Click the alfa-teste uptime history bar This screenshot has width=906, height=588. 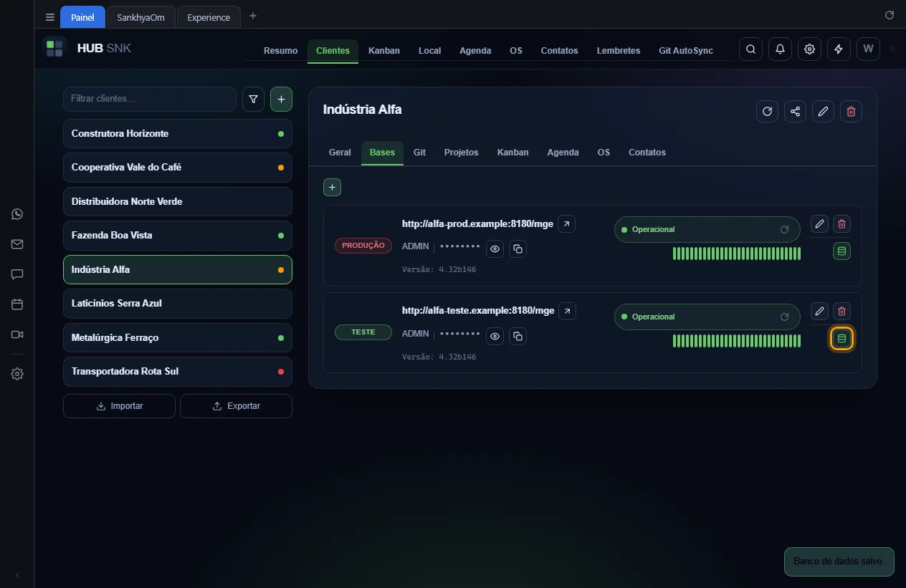[737, 341]
